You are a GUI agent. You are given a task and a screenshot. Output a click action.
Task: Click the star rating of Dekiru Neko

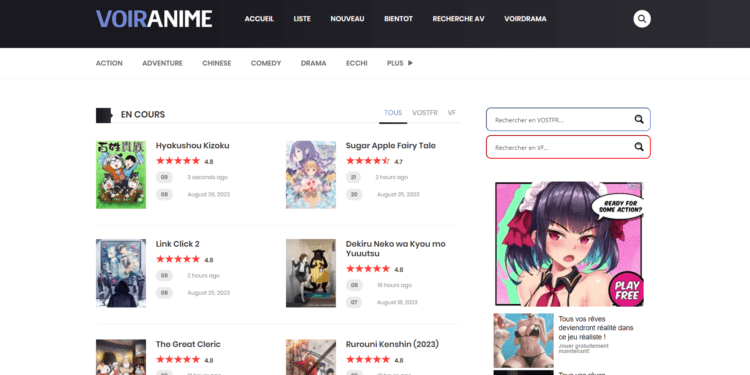[x=368, y=269]
